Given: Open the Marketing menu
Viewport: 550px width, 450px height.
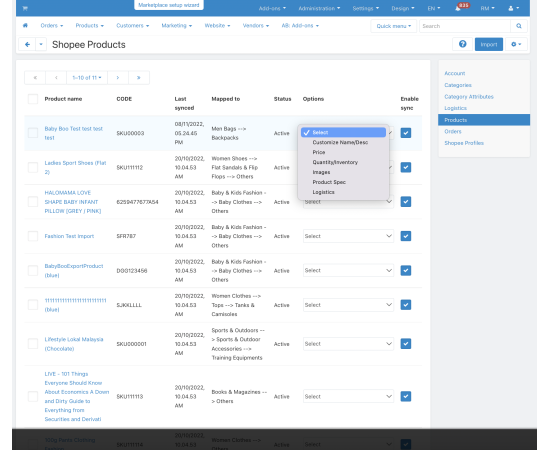Looking at the screenshot, I should click(176, 26).
